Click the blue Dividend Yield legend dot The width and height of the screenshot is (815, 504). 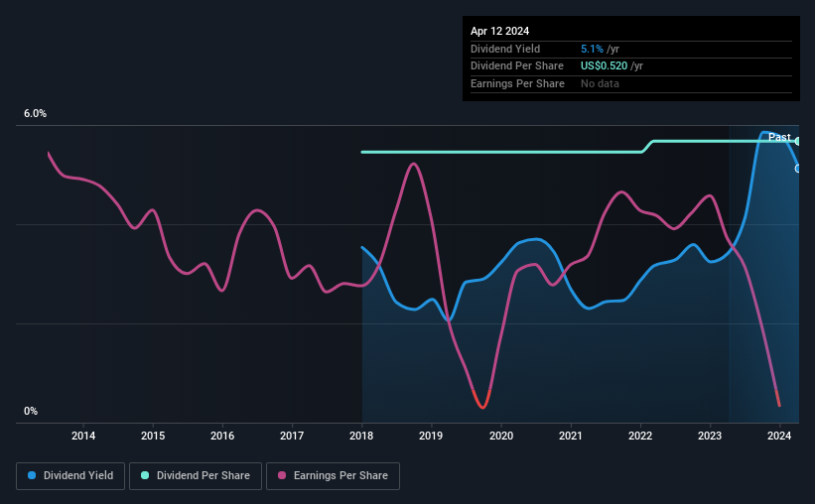point(32,475)
